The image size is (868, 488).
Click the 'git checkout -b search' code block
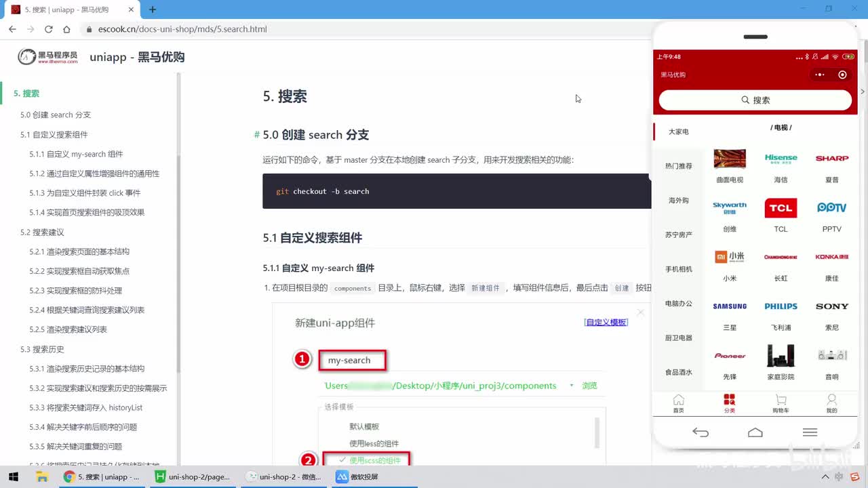[x=456, y=191]
